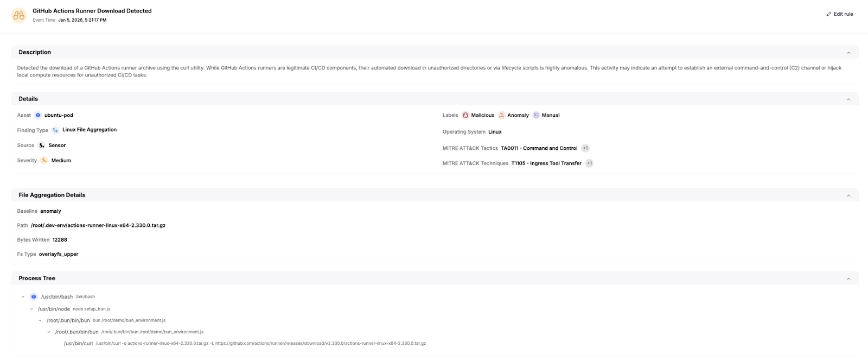Screen dimensions: 868x360
Task: Click the Malicious label icon
Action: pyautogui.click(x=465, y=115)
